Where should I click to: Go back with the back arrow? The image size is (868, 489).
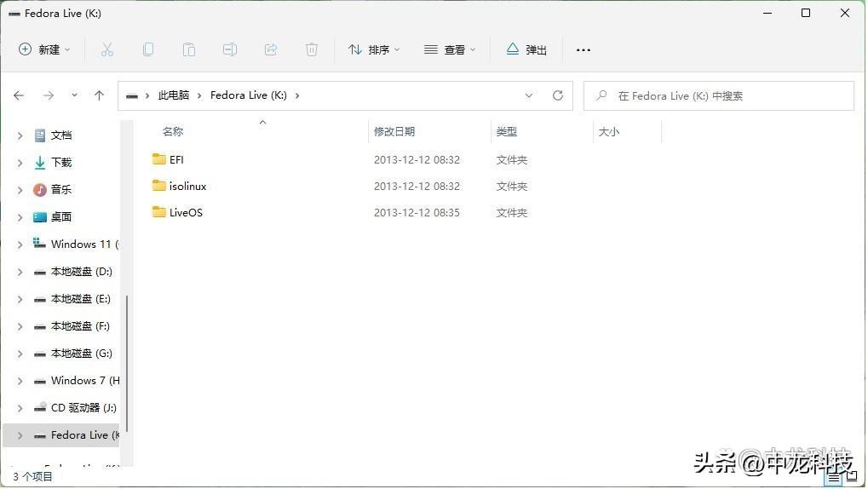tap(19, 95)
